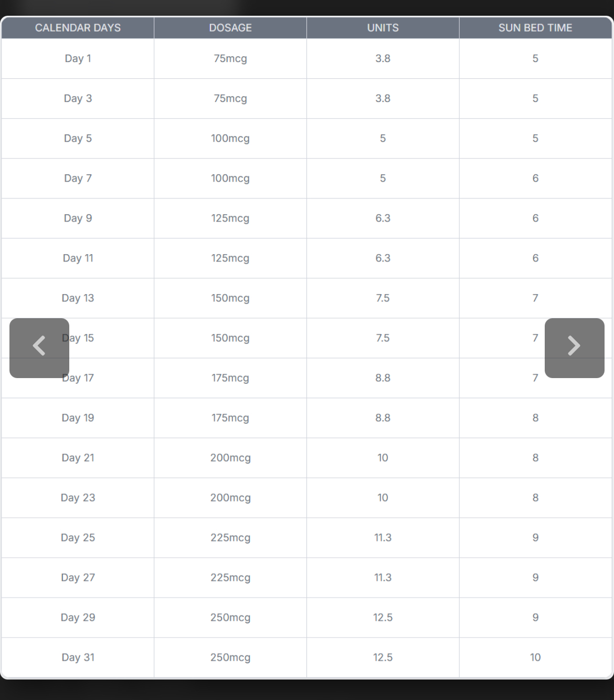This screenshot has height=700, width=614.
Task: Click the 6.3 units value for Day 9
Action: [383, 218]
